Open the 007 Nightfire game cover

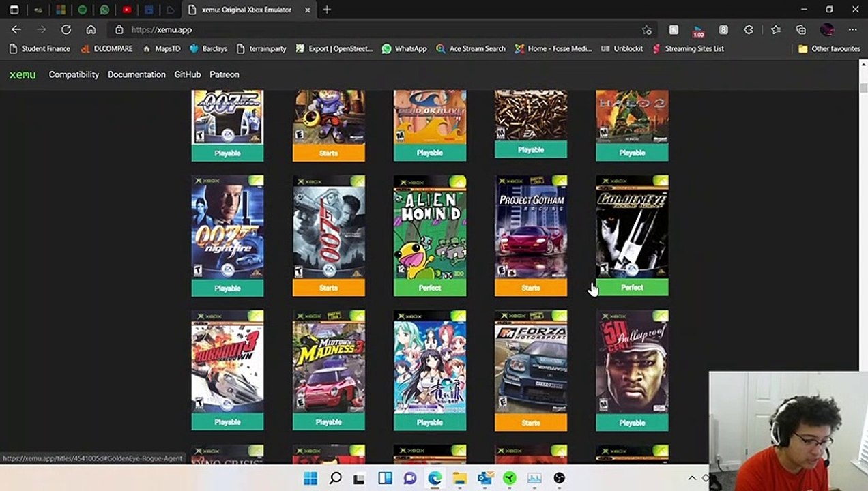[227, 227]
